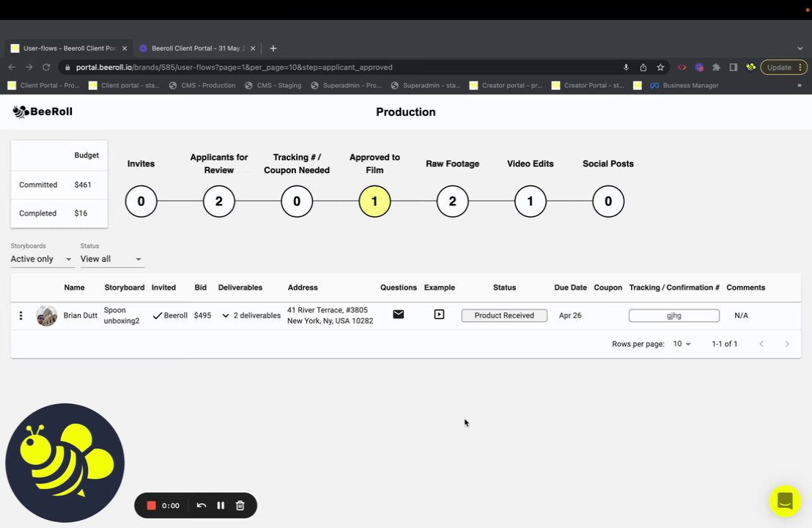Click the BeeRoll logo

(43, 111)
